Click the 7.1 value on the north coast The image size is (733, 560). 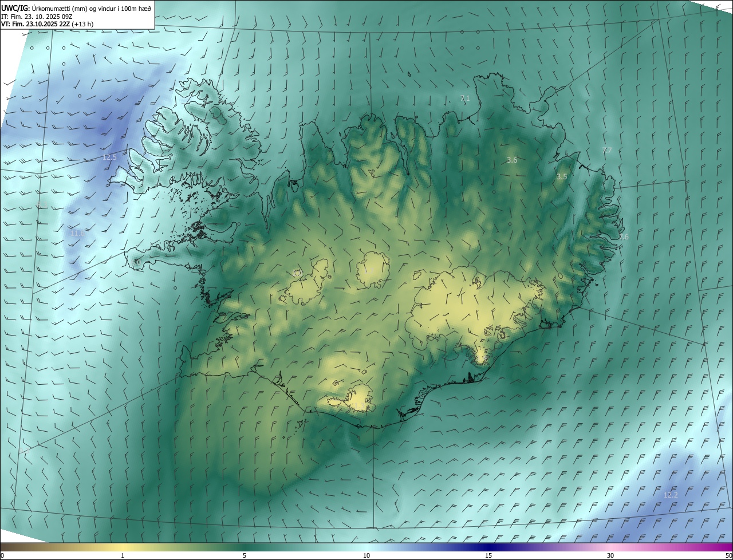[x=465, y=98]
